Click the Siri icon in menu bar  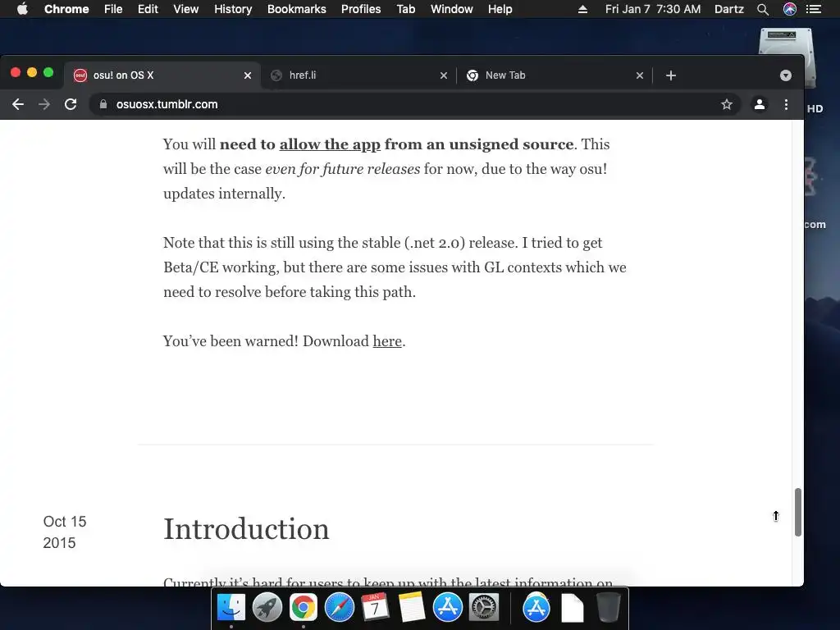[x=790, y=9]
